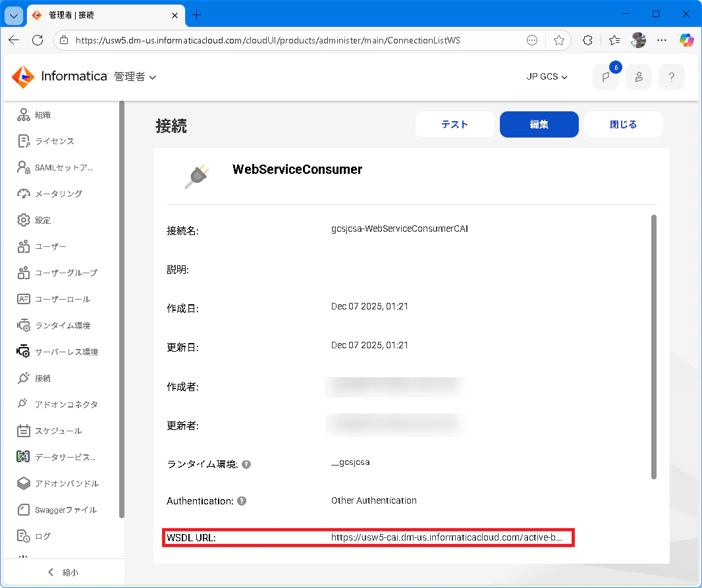Click the Informatica logo
This screenshot has height=588, width=702.
point(59,76)
